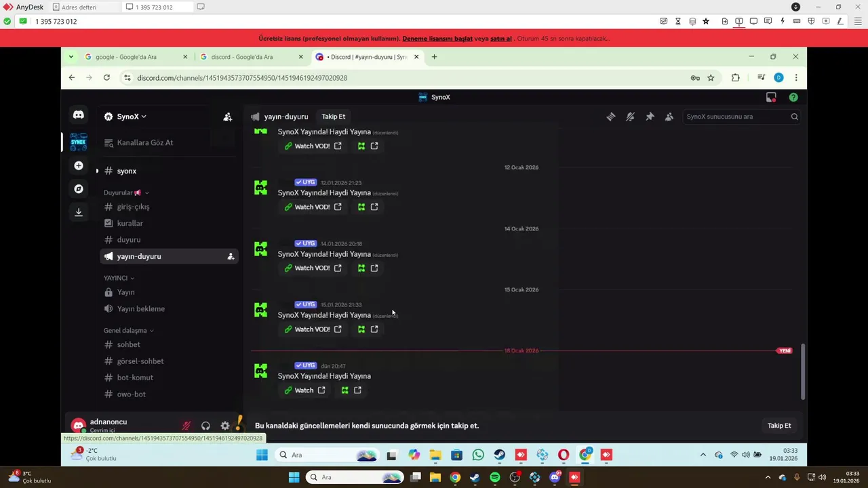Open Discord direct messages home icon

[x=79, y=115]
